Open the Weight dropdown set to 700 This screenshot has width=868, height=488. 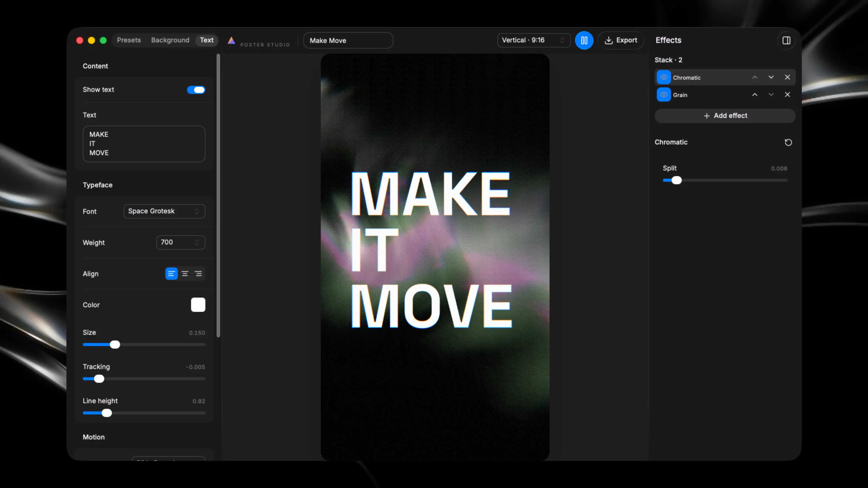[x=180, y=242]
